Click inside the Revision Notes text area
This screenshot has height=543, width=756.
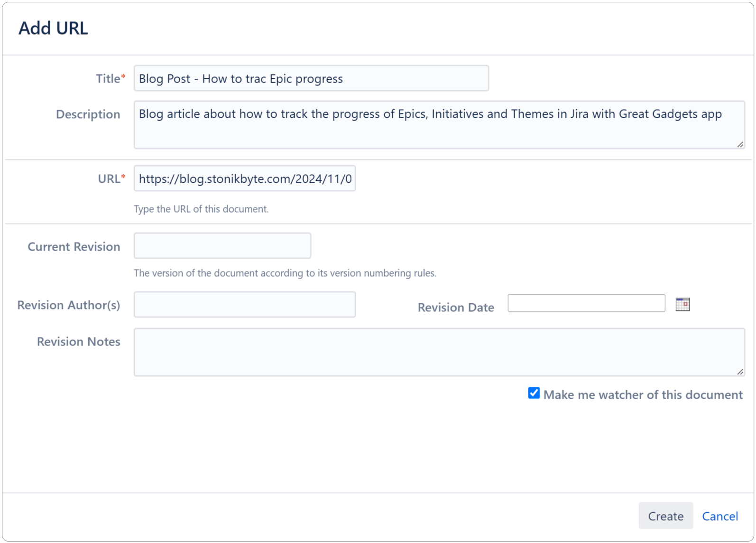click(439, 352)
